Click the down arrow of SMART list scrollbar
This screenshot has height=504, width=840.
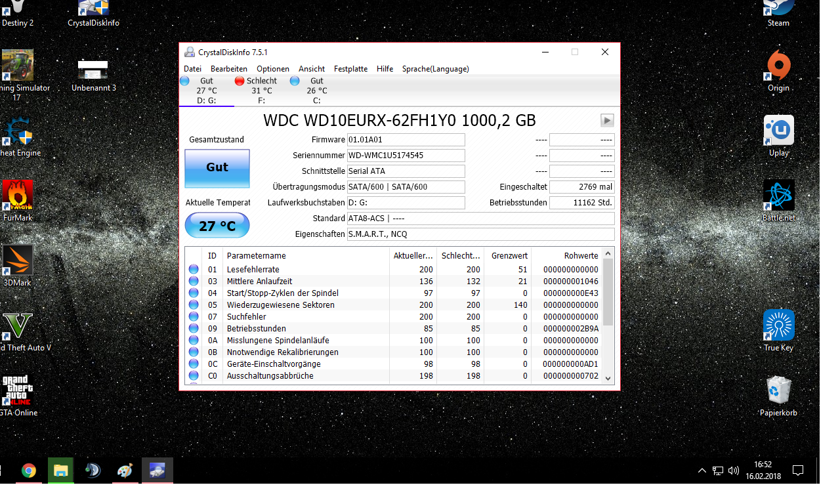(608, 378)
